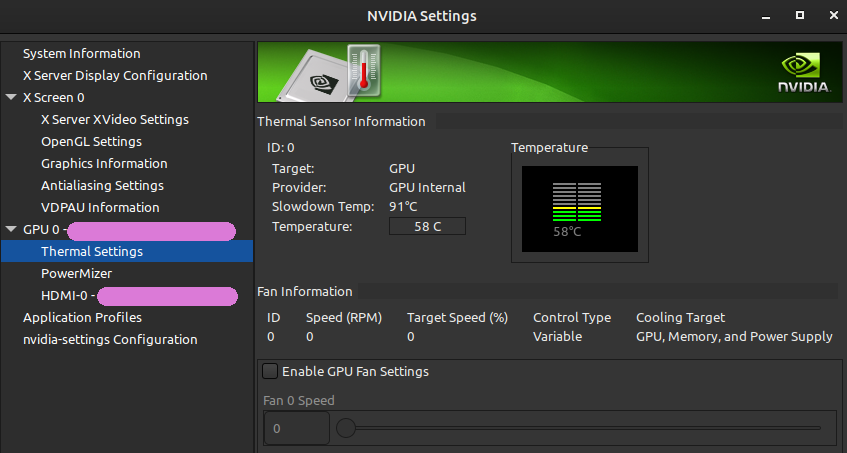The height and width of the screenshot is (453, 847).
Task: Open X Server XVideo Settings
Action: 115,119
